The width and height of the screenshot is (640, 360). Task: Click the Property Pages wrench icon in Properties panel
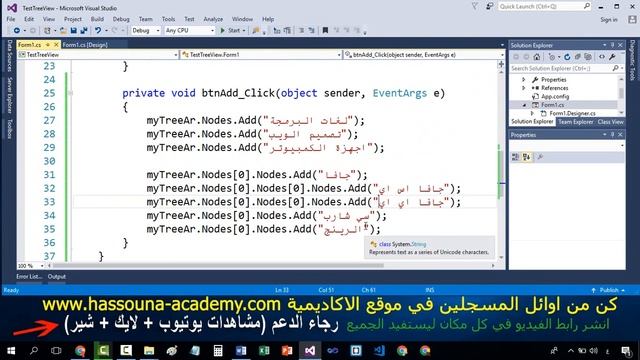coord(540,157)
